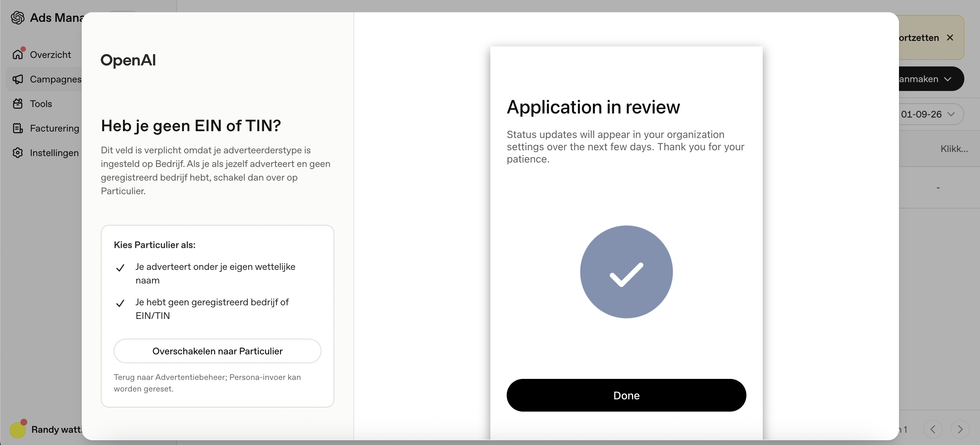Dismiss the yellow banner with the X
Viewport: 980px width, 445px height.
point(950,37)
